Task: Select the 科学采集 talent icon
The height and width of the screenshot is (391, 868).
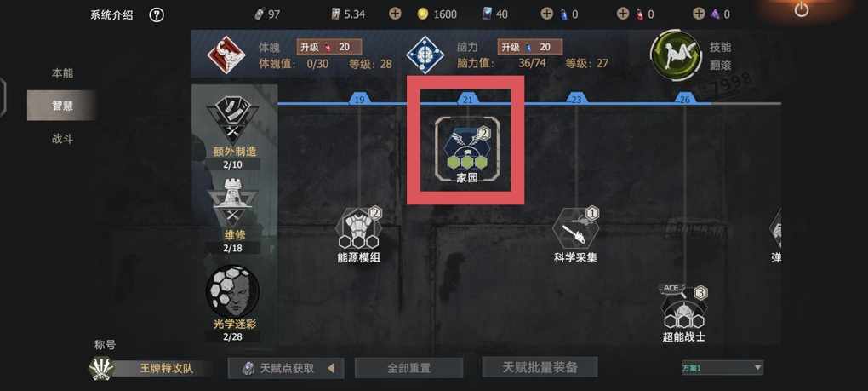Action: [576, 229]
